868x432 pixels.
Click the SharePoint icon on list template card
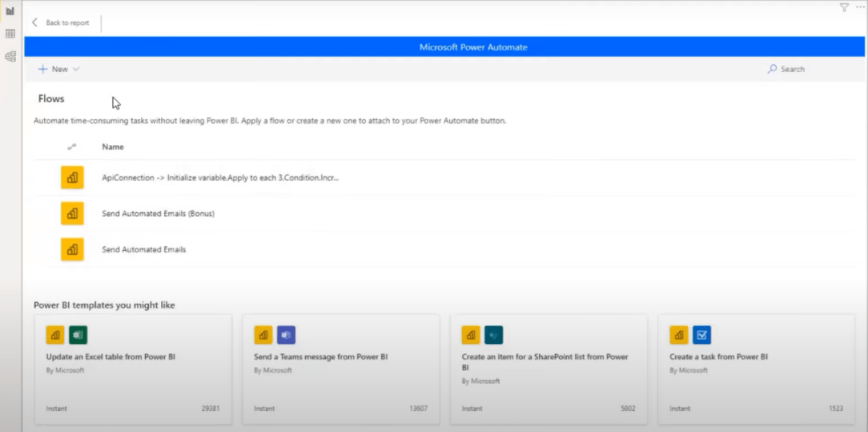coord(494,335)
